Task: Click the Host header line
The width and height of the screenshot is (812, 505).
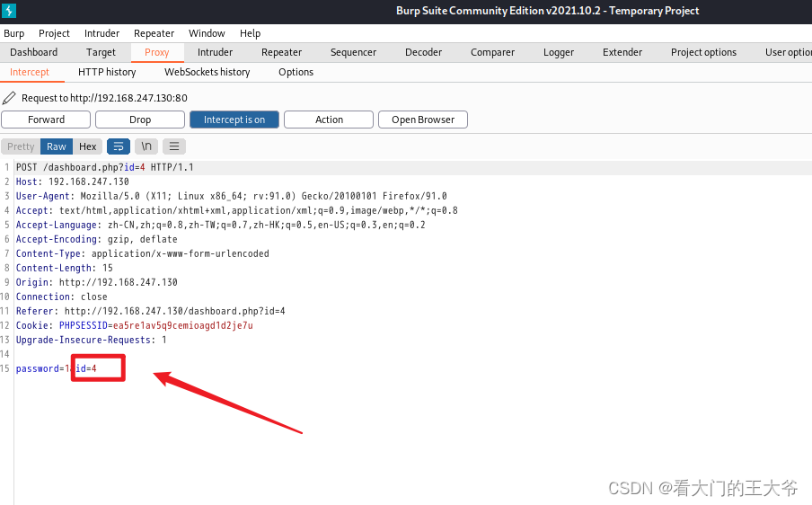Action: 73,182
